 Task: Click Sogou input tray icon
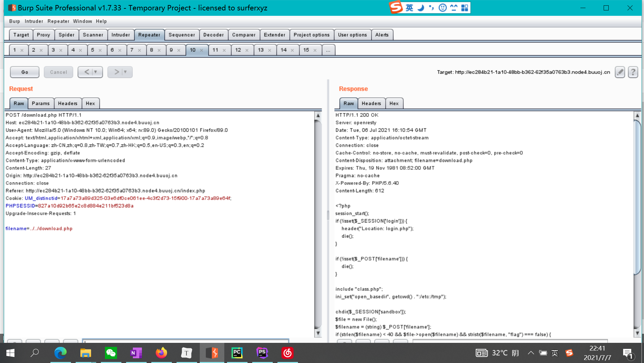(569, 353)
